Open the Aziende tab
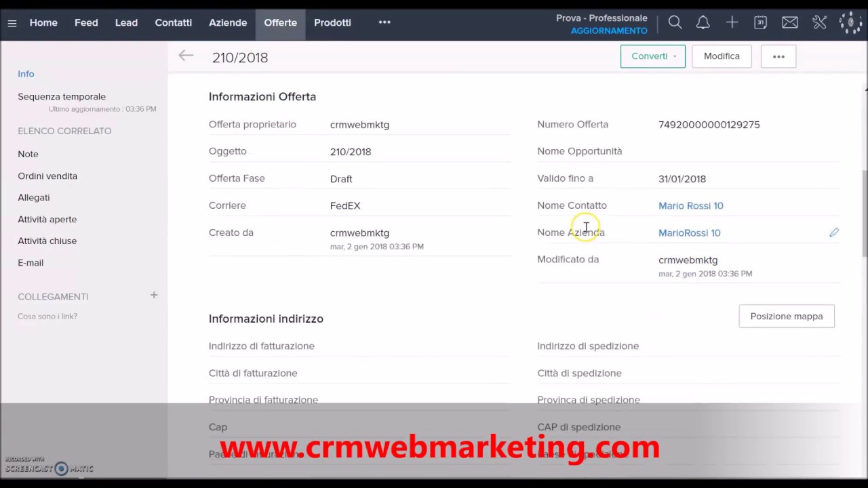 coord(228,22)
